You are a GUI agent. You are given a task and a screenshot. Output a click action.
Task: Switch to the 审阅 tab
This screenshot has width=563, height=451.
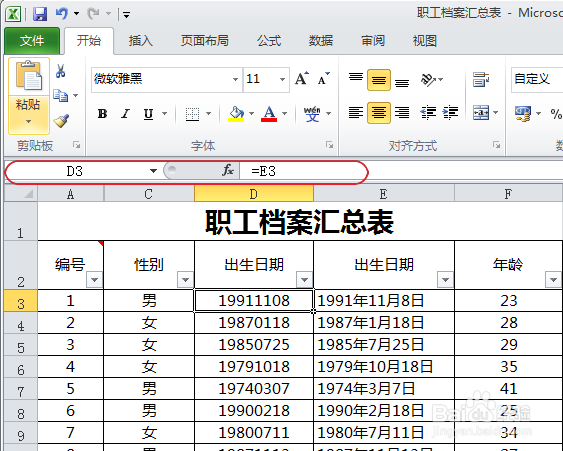[x=373, y=41]
